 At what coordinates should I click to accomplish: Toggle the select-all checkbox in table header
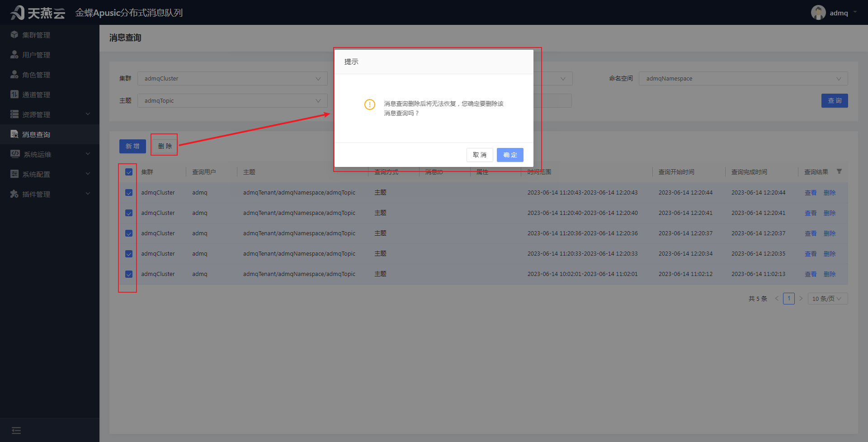[129, 172]
